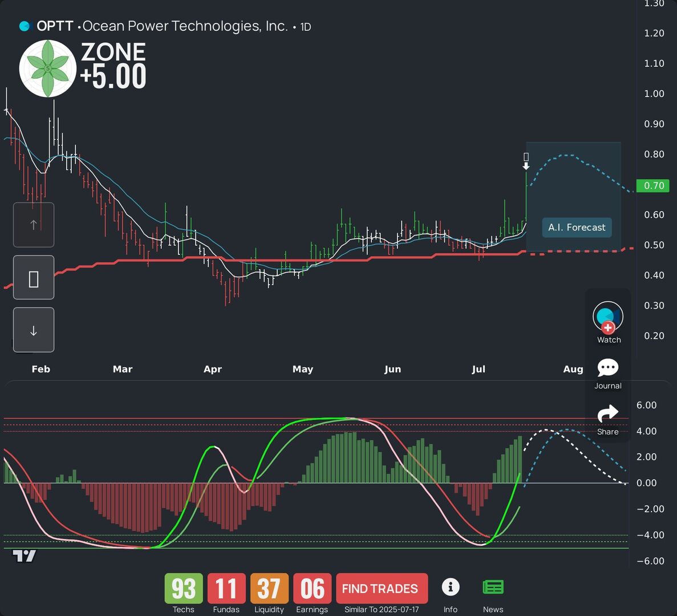677x616 pixels.
Task: Click the Jun label on time axis
Action: tap(392, 369)
